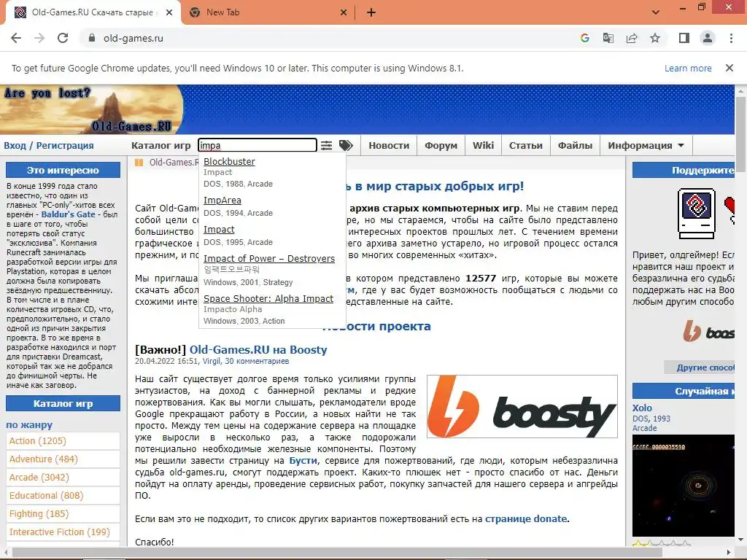This screenshot has width=747, height=560.
Task: Browse Adventure (484) genre
Action: coord(63,459)
